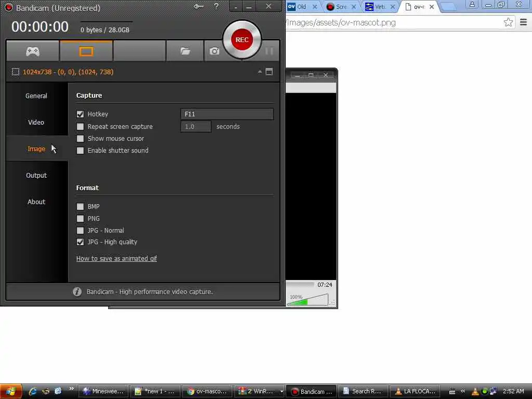Image resolution: width=532 pixels, height=399 pixels.
Task: Open a new Chrome tab
Action: point(448,6)
